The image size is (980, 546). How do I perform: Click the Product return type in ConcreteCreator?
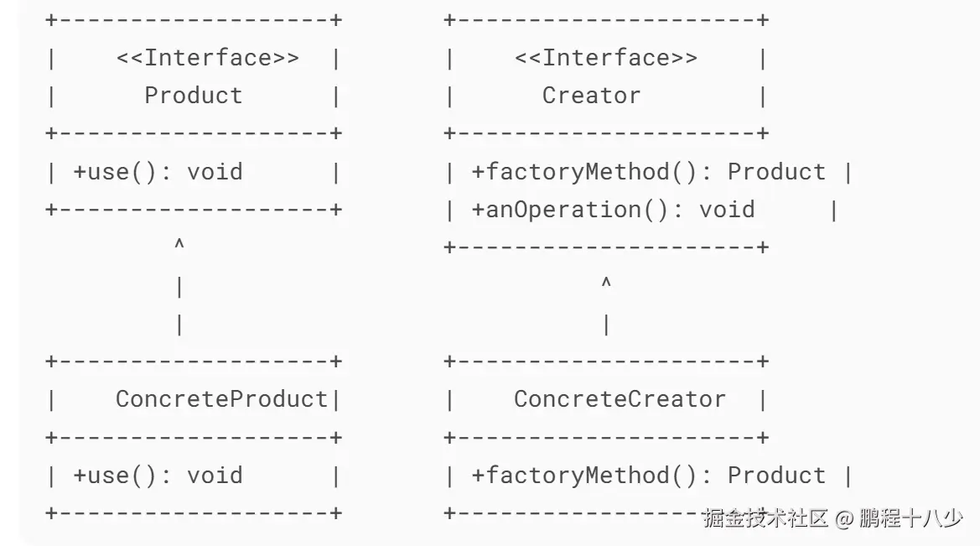point(776,476)
